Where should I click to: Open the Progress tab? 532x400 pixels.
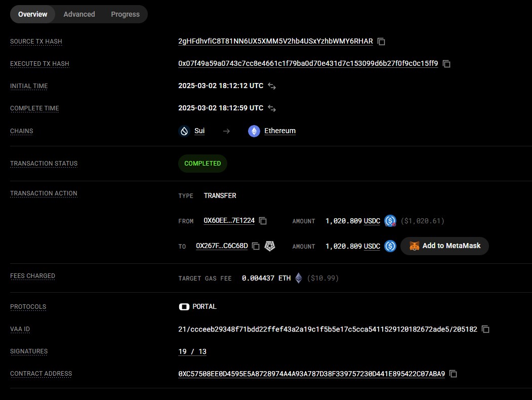(x=125, y=14)
